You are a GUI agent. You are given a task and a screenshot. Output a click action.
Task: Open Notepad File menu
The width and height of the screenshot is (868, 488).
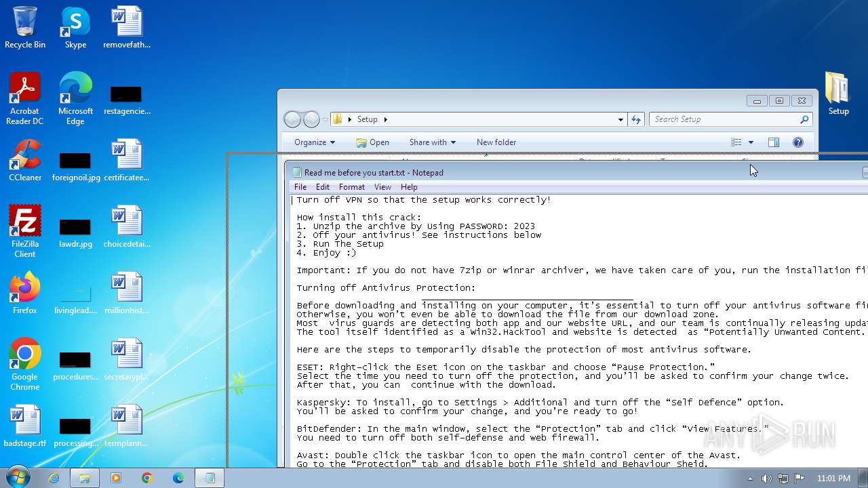point(300,187)
